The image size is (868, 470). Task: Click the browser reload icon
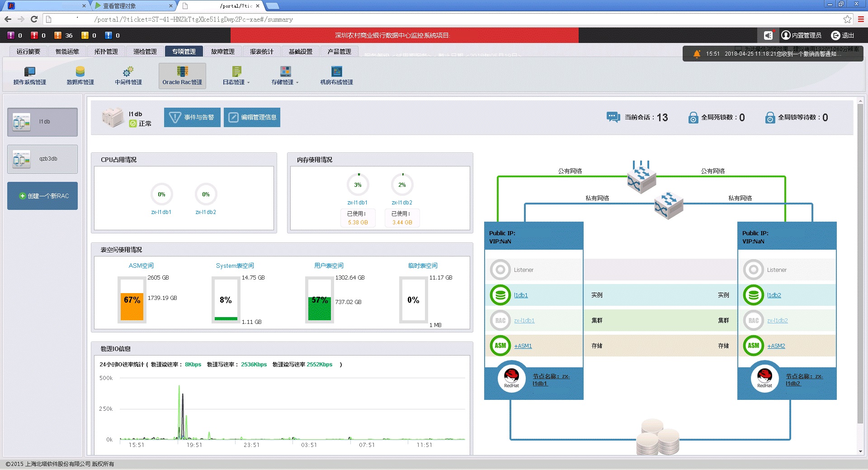pos(34,19)
